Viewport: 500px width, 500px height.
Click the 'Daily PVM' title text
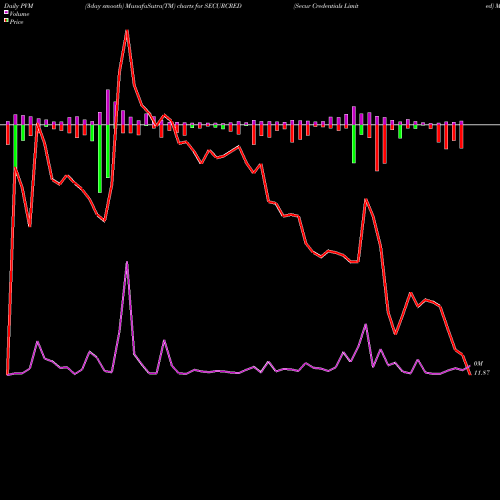coord(19,6)
